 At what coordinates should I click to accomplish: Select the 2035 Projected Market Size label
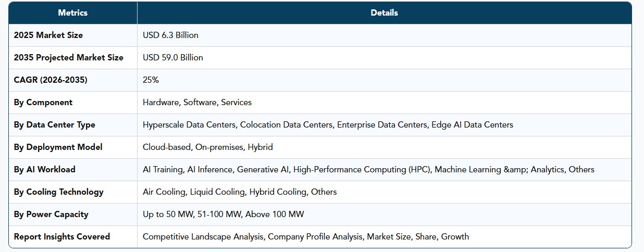pyautogui.click(x=69, y=58)
